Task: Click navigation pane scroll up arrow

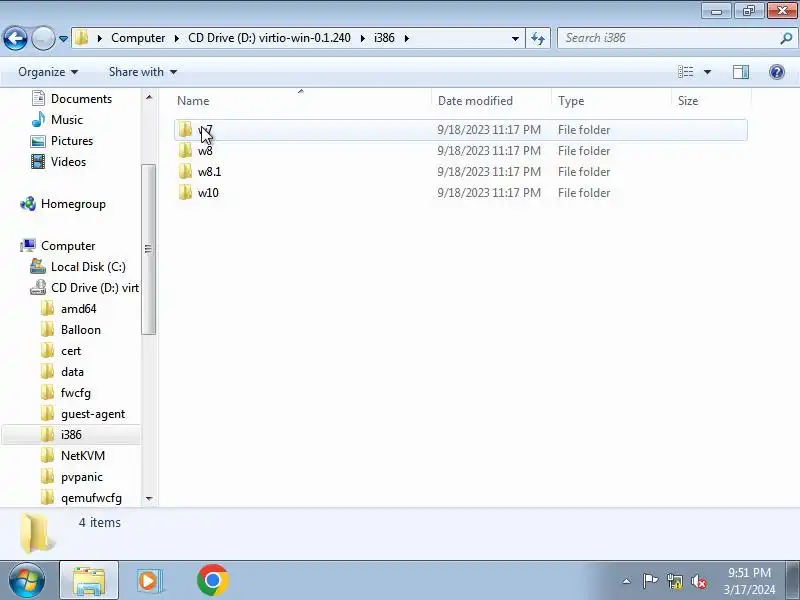Action: pos(149,97)
